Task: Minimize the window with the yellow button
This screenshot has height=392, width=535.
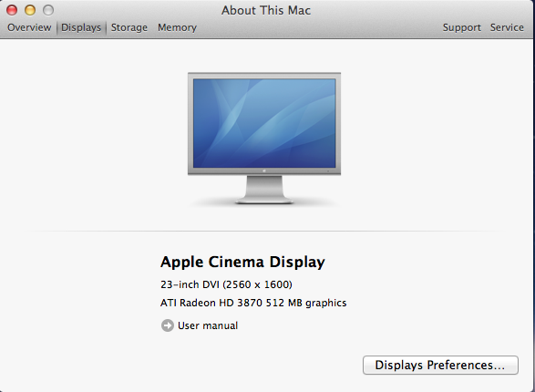Action: click(30, 10)
